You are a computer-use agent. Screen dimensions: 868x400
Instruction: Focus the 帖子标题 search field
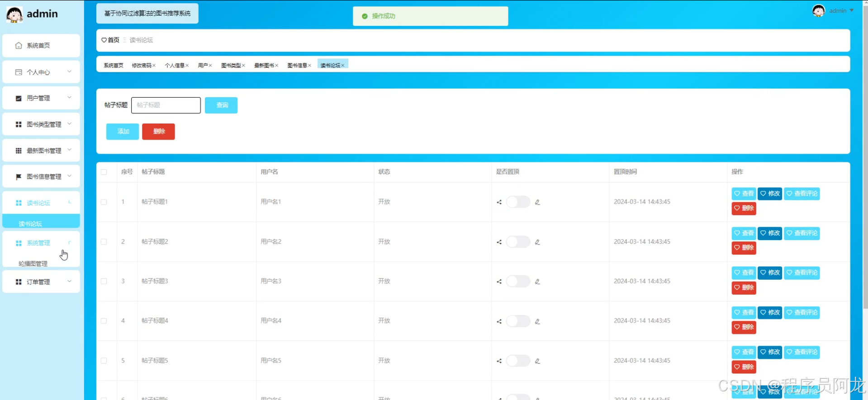[166, 105]
